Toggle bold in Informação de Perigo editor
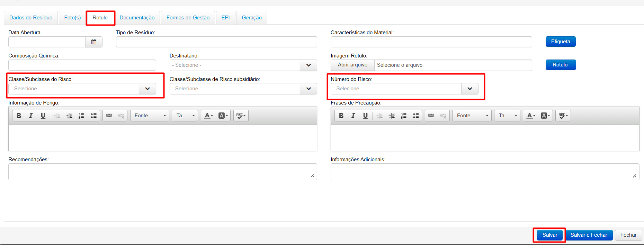 pos(19,116)
